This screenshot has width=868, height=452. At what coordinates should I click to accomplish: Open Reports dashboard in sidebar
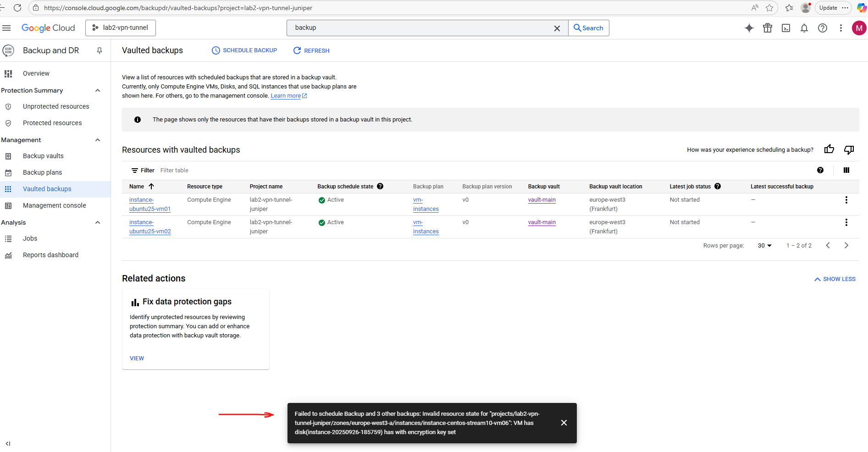50,255
